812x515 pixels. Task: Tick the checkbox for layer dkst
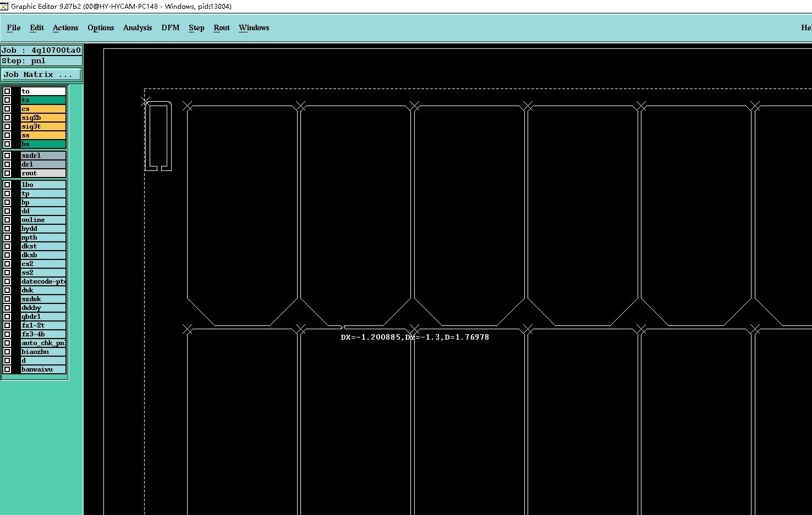coord(7,246)
